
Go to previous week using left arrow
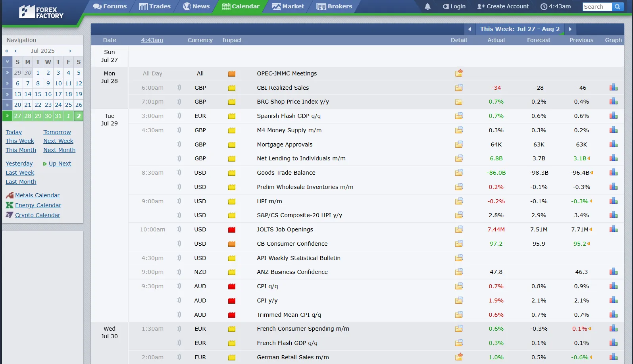click(469, 29)
